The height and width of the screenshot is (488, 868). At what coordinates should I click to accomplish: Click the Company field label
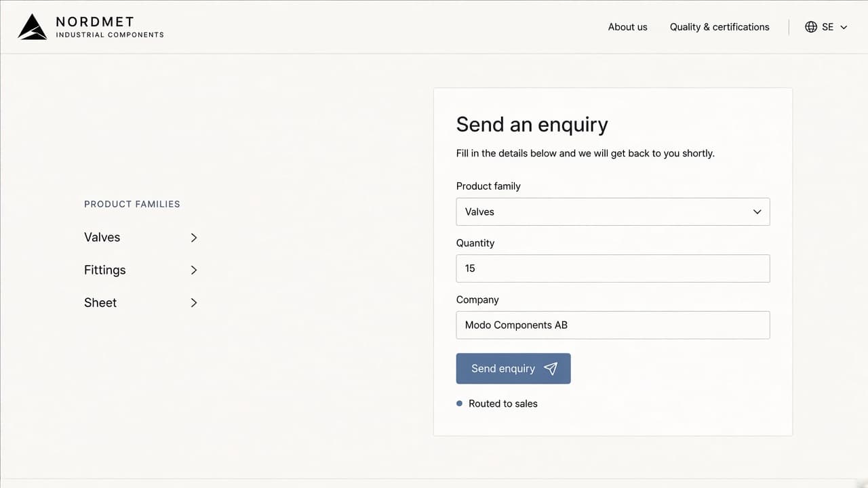click(477, 300)
